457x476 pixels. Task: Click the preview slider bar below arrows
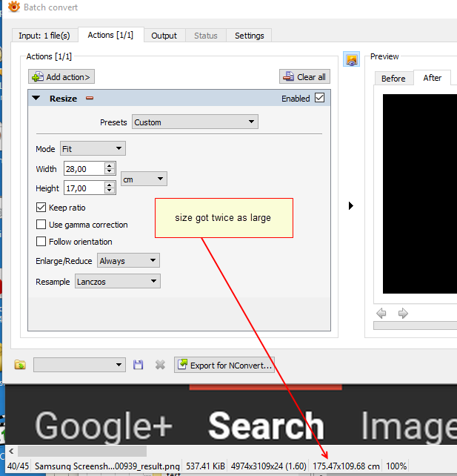415,325
